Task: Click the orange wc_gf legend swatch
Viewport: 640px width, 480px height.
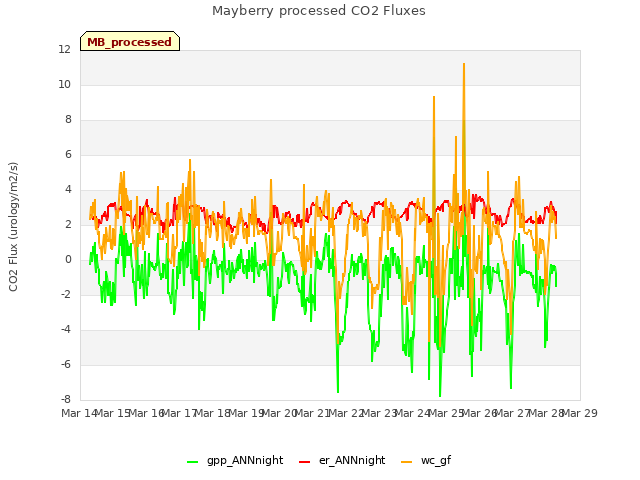Action: 407,462
